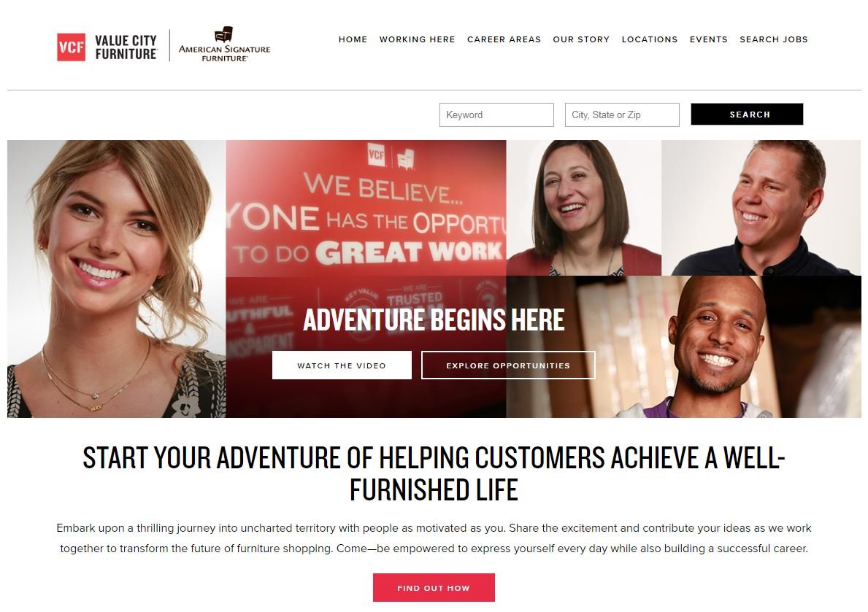868x612 pixels.
Task: Click the We Believe banner image
Action: 366,208
